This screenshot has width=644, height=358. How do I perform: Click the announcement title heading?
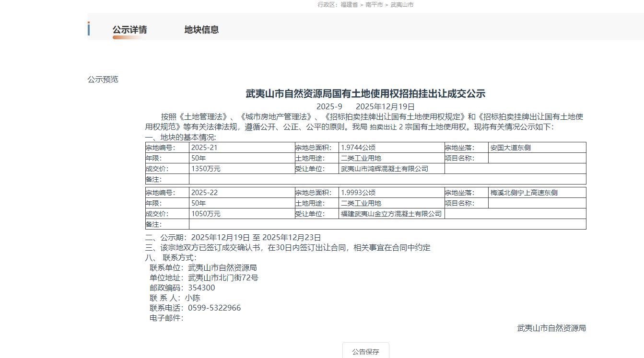(x=365, y=93)
